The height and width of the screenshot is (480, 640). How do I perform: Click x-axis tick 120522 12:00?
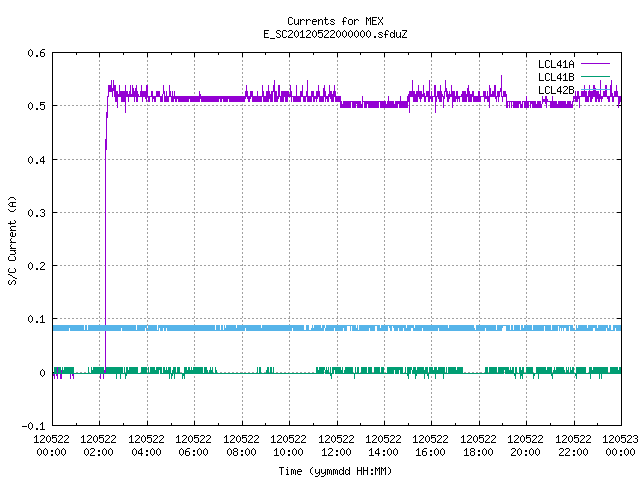(x=336, y=445)
